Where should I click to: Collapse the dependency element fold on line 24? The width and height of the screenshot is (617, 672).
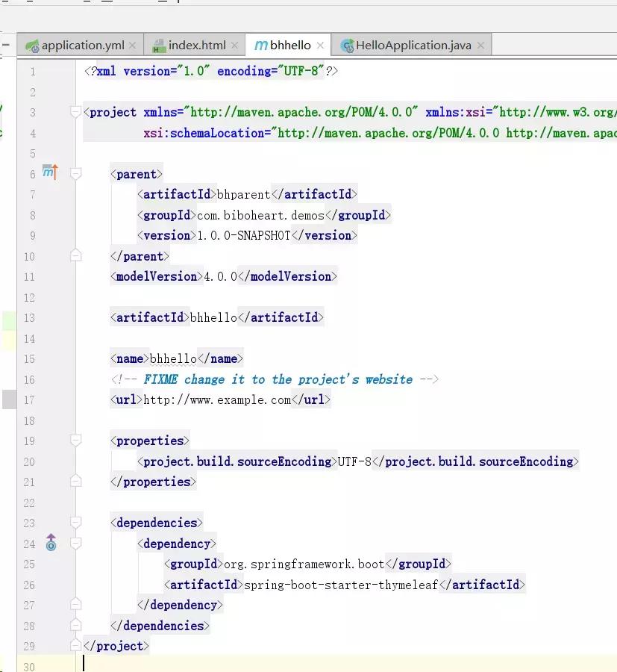75,543
